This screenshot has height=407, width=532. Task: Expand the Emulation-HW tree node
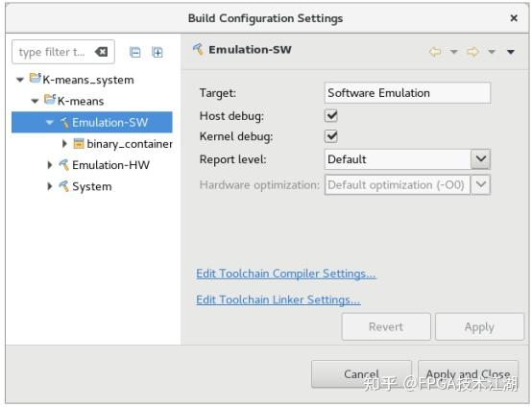click(50, 165)
